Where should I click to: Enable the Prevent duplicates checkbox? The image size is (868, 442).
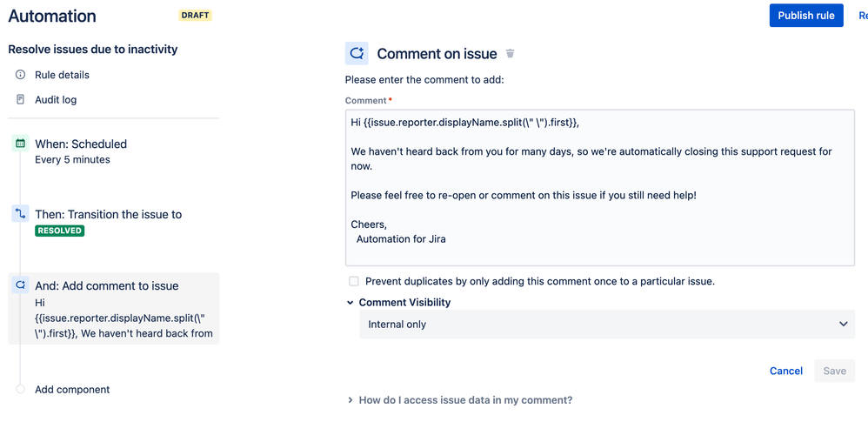tap(354, 281)
